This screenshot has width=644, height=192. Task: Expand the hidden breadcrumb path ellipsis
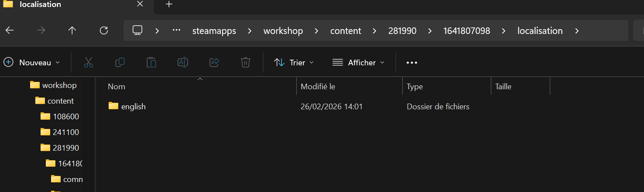point(176,30)
